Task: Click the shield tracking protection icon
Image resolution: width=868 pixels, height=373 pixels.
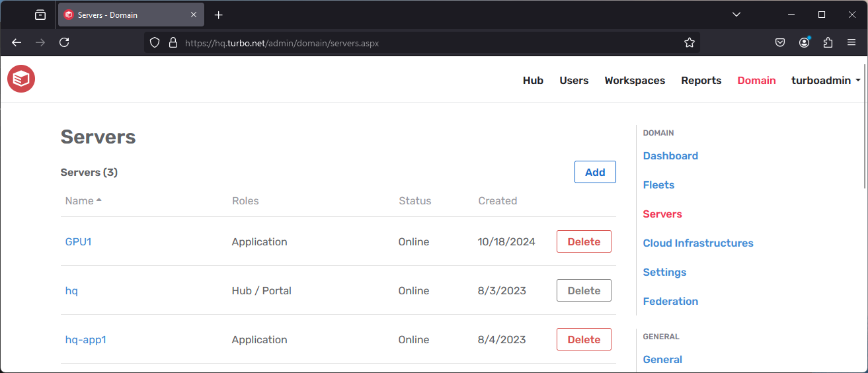Action: [155, 42]
